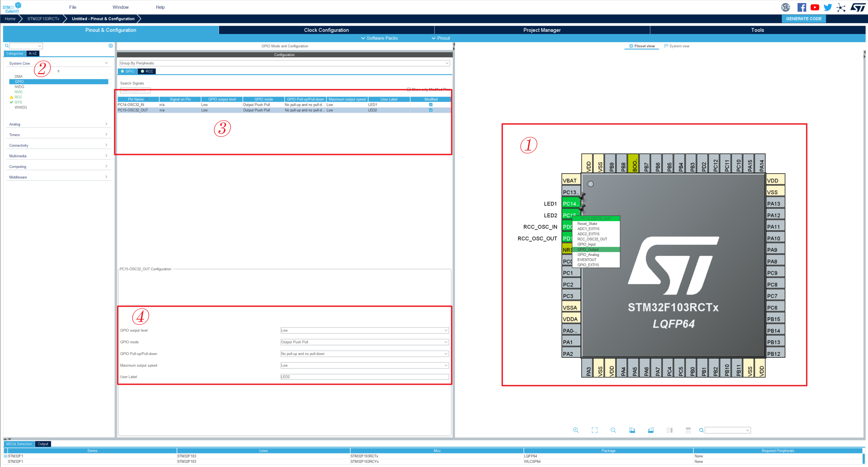Image resolution: width=868 pixels, height=467 pixels.
Task: Open the Software Packs dropdown menu
Action: click(379, 38)
